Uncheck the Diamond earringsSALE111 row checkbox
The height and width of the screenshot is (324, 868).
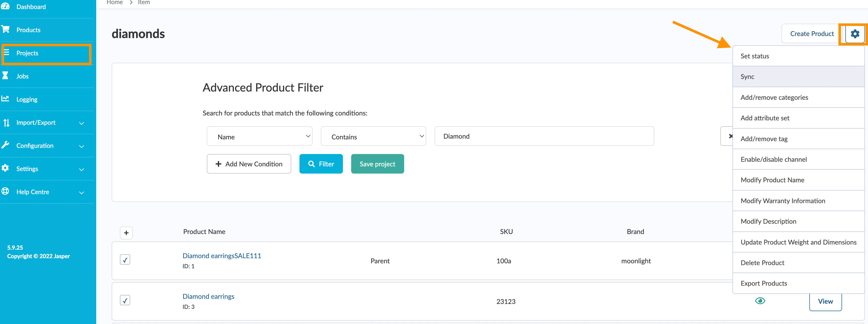(x=125, y=260)
